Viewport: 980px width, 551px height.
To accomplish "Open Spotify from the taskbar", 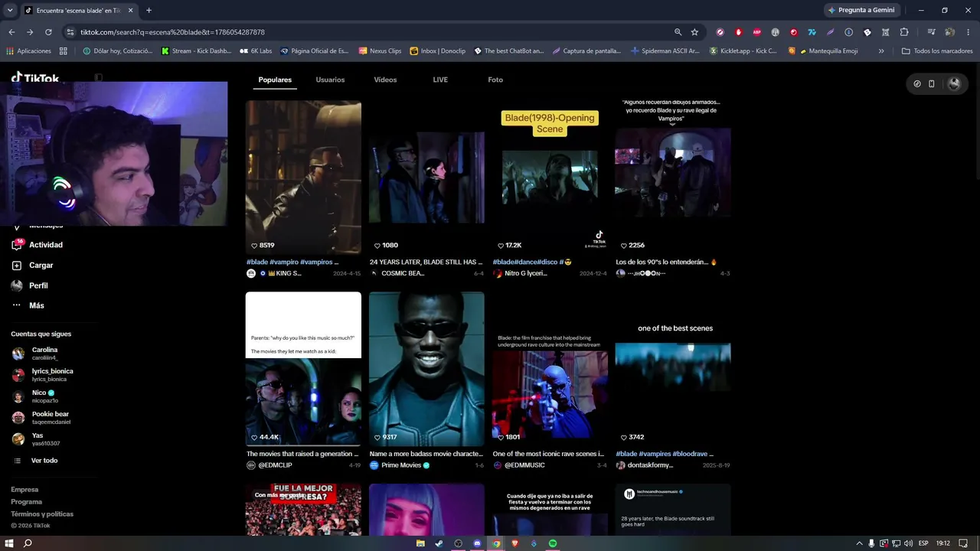I will 553,543.
